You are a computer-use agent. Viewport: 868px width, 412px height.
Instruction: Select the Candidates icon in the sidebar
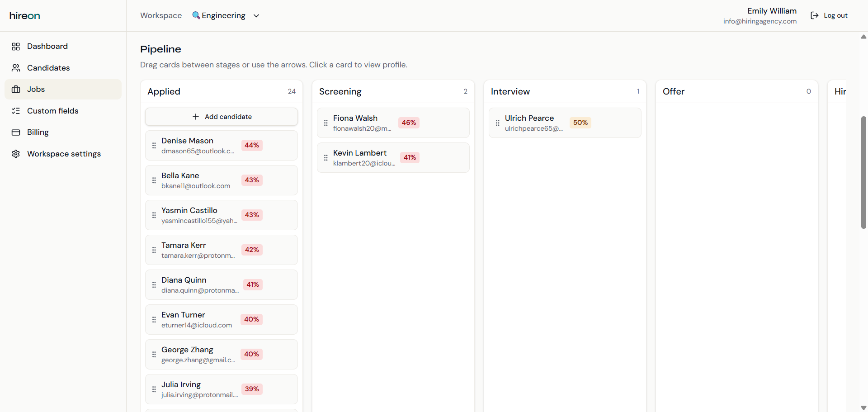pos(16,68)
